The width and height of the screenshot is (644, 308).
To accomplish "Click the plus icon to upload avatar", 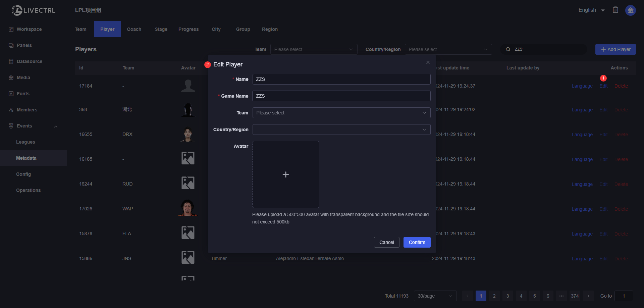I will click(285, 174).
